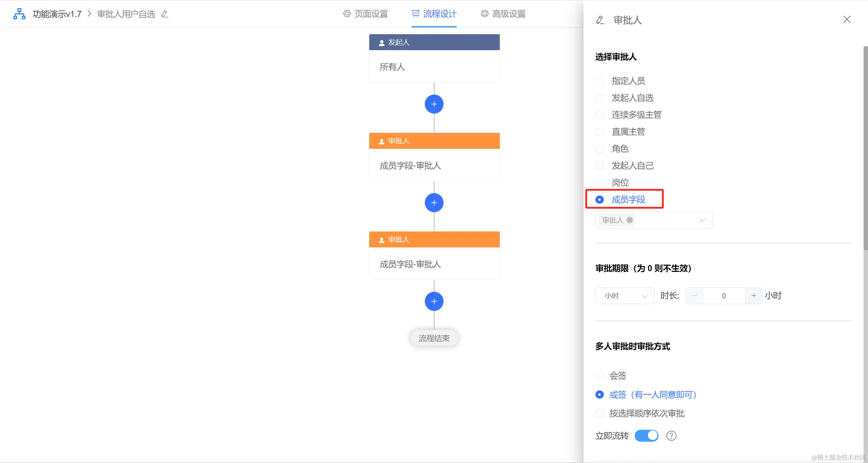
Task: Click the edit pencil beside 审批人用户自选 title
Action: pos(165,14)
